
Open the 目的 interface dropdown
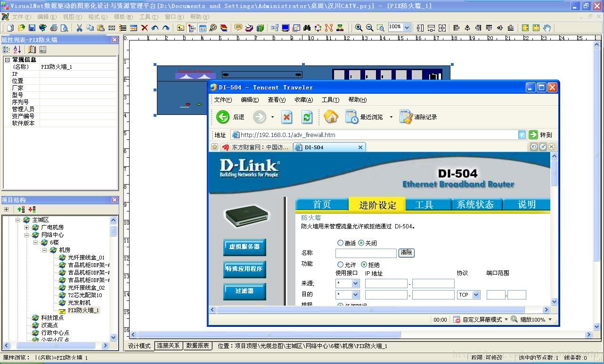(x=355, y=295)
